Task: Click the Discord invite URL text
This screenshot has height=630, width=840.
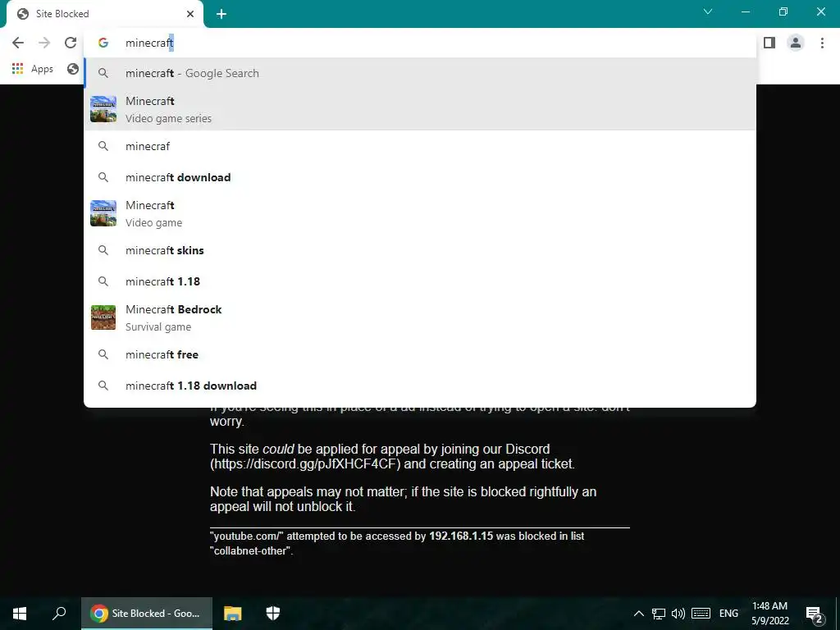Action: tap(305, 464)
